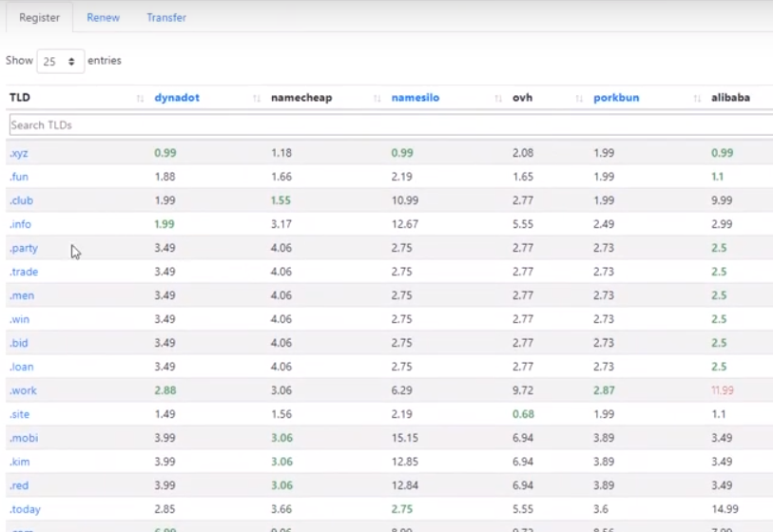Screen dimensions: 773x532
Task: Select porkbun price 3.6 for .today
Action: point(601,509)
